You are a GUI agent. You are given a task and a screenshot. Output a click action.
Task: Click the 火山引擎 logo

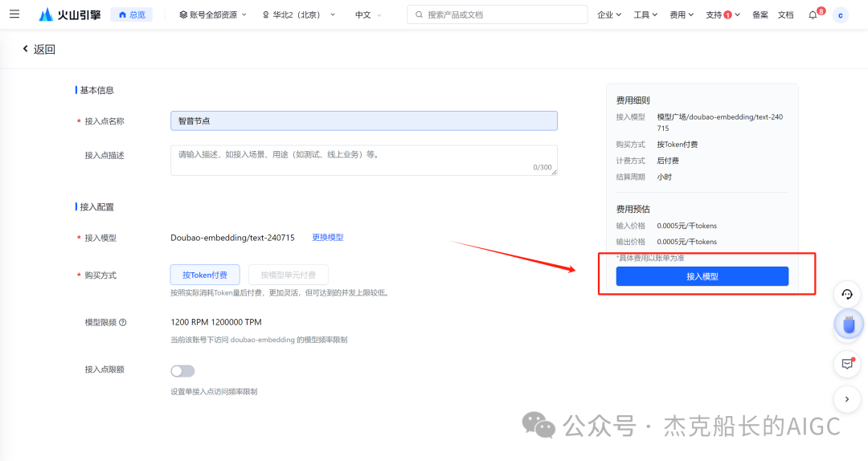pyautogui.click(x=70, y=14)
